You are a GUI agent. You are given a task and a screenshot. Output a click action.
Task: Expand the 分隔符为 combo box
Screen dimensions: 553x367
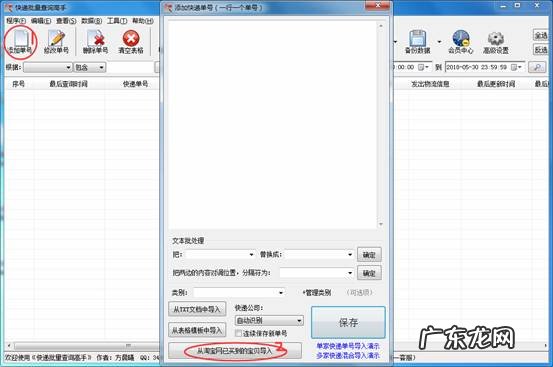pos(350,273)
